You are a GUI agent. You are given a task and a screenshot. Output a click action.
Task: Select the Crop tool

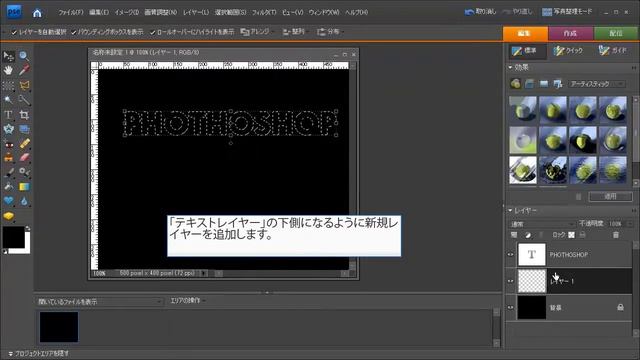point(24,115)
